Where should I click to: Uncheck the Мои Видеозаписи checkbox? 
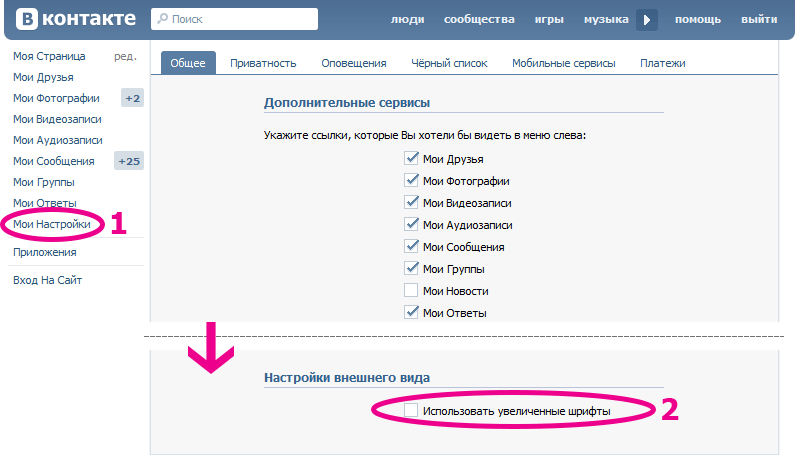[x=411, y=202]
